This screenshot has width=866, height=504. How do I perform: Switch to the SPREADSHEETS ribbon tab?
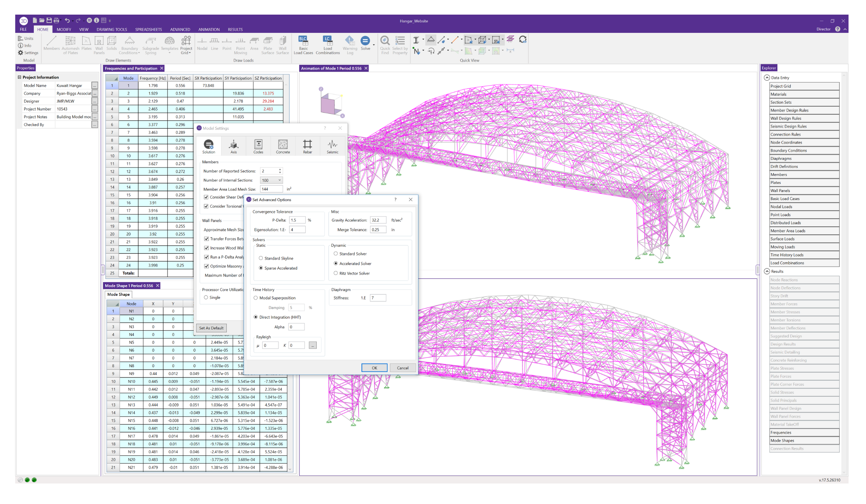(x=148, y=30)
